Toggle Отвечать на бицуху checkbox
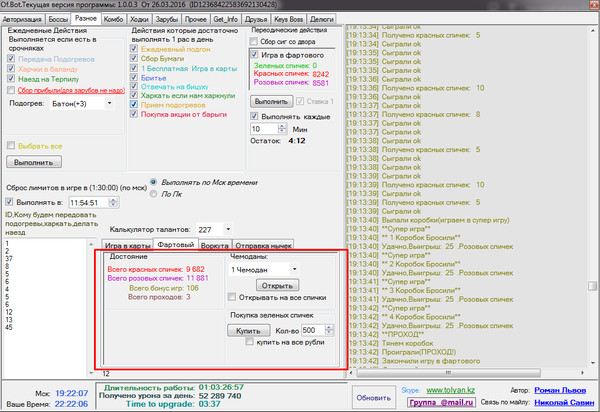This screenshot has height=412, width=600. tap(134, 86)
